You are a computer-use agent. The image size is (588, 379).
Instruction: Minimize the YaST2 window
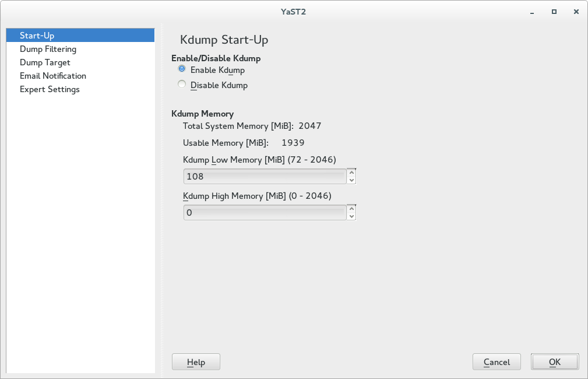(533, 12)
